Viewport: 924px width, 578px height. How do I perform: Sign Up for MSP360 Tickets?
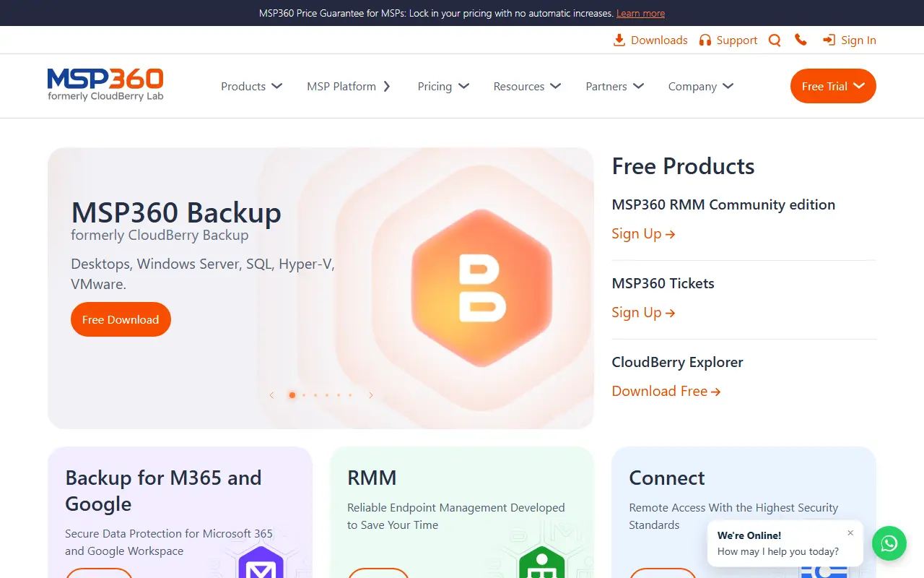coord(643,312)
